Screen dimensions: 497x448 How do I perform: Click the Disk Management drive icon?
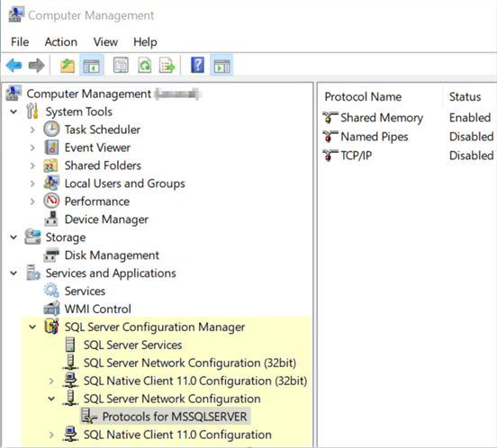tap(51, 255)
